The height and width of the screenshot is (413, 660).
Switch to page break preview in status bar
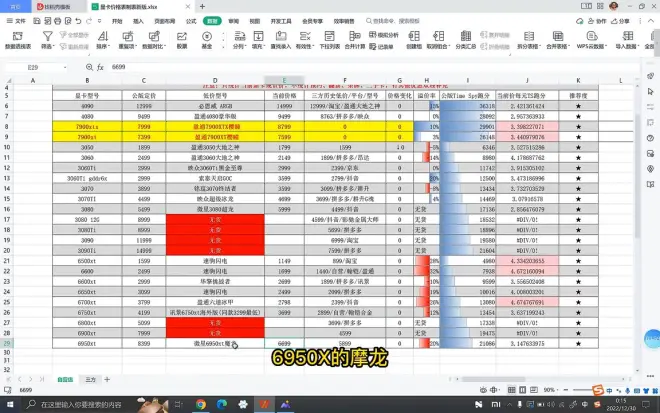522,390
